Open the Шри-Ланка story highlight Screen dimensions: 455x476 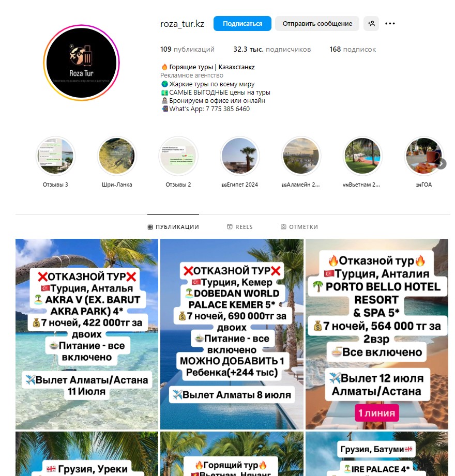click(x=117, y=156)
